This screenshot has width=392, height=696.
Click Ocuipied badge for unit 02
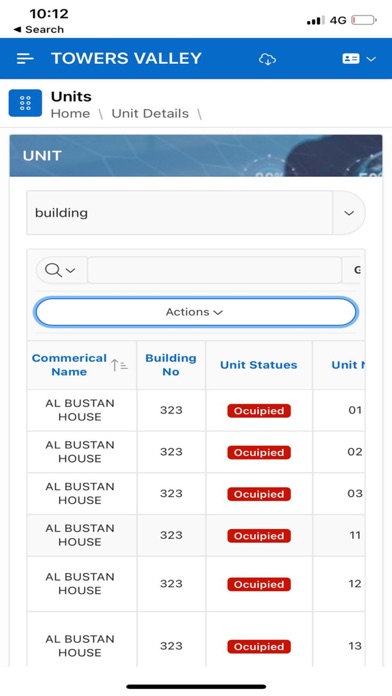coord(259,452)
